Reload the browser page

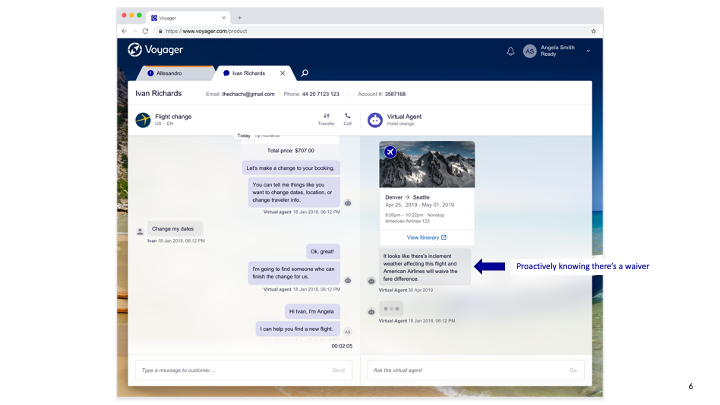pos(145,31)
